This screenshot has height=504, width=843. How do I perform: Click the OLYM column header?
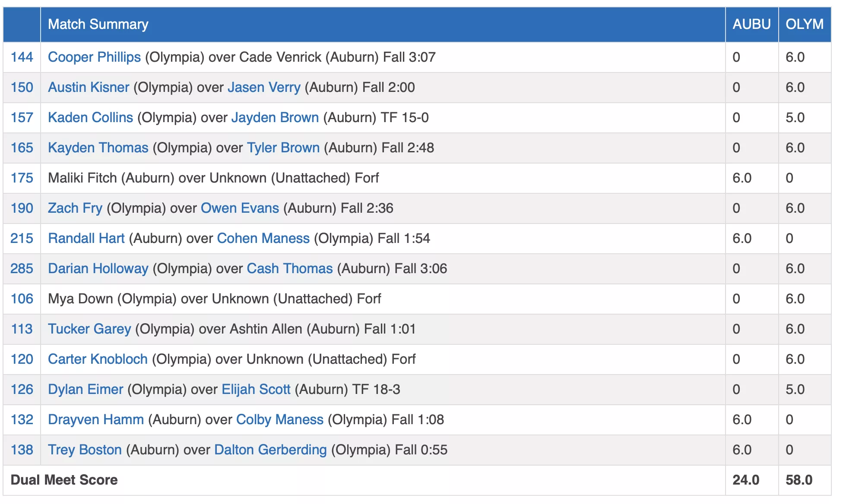coord(805,24)
